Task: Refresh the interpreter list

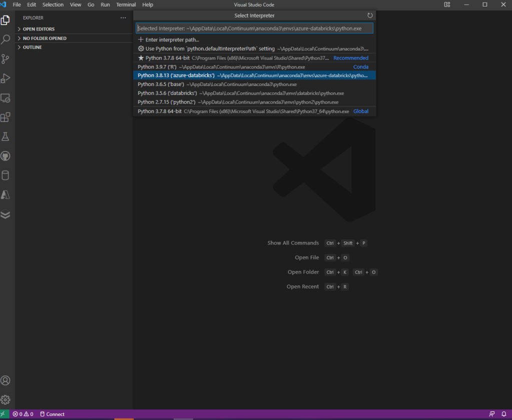Action: click(x=370, y=16)
